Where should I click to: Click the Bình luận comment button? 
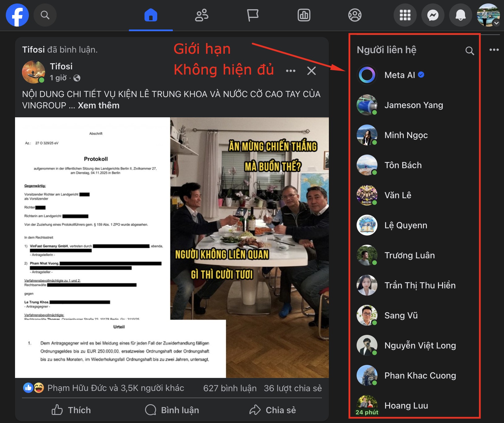tap(172, 410)
